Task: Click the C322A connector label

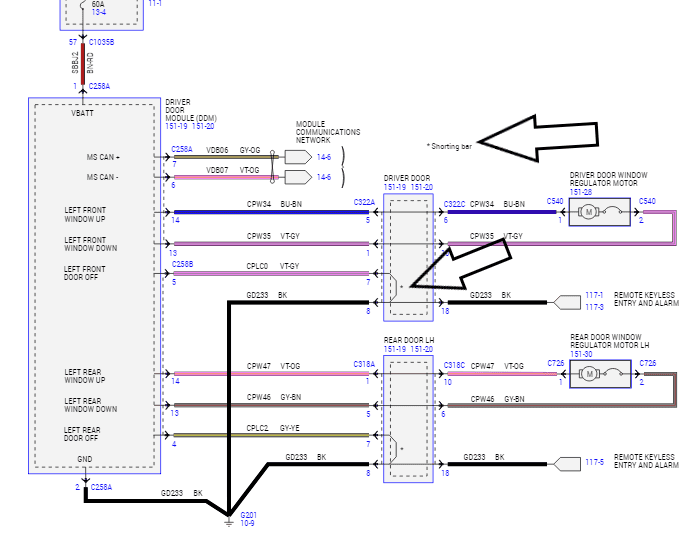Action: pos(364,202)
